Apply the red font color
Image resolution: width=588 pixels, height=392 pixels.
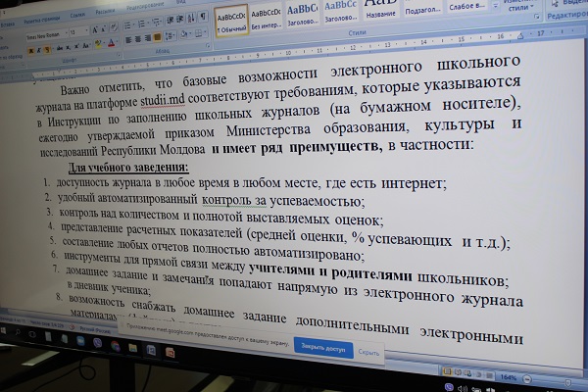pyautogui.click(x=112, y=43)
